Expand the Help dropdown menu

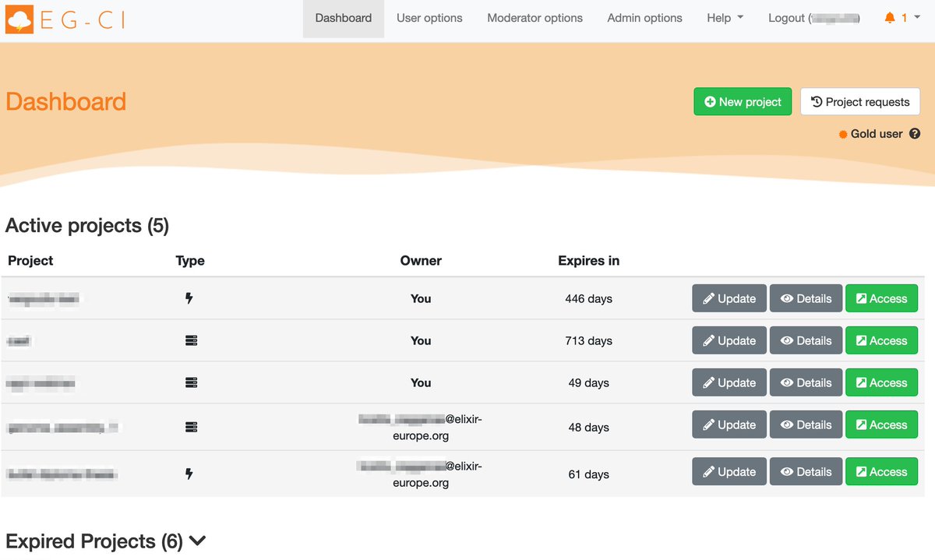[x=725, y=18]
